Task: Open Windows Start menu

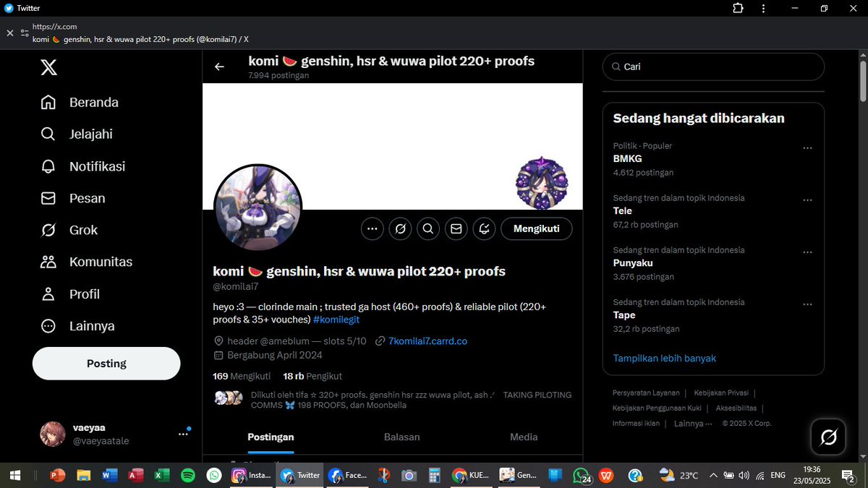Action: (14, 475)
